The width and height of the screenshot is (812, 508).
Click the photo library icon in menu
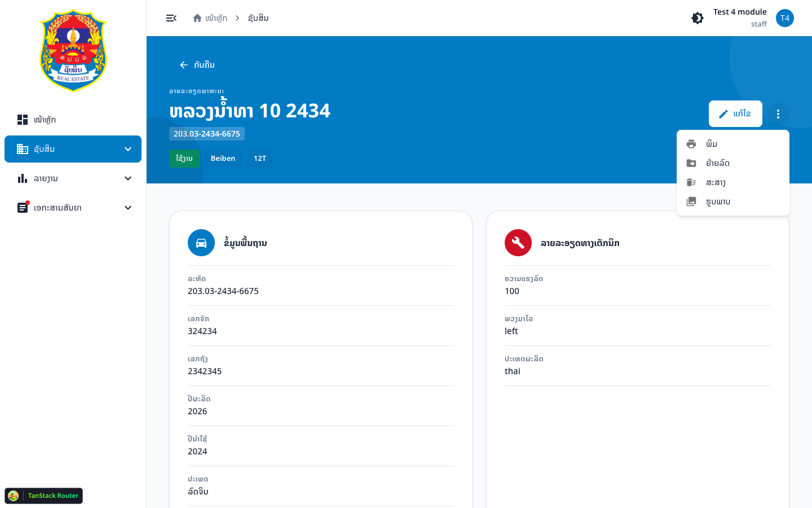tap(691, 202)
